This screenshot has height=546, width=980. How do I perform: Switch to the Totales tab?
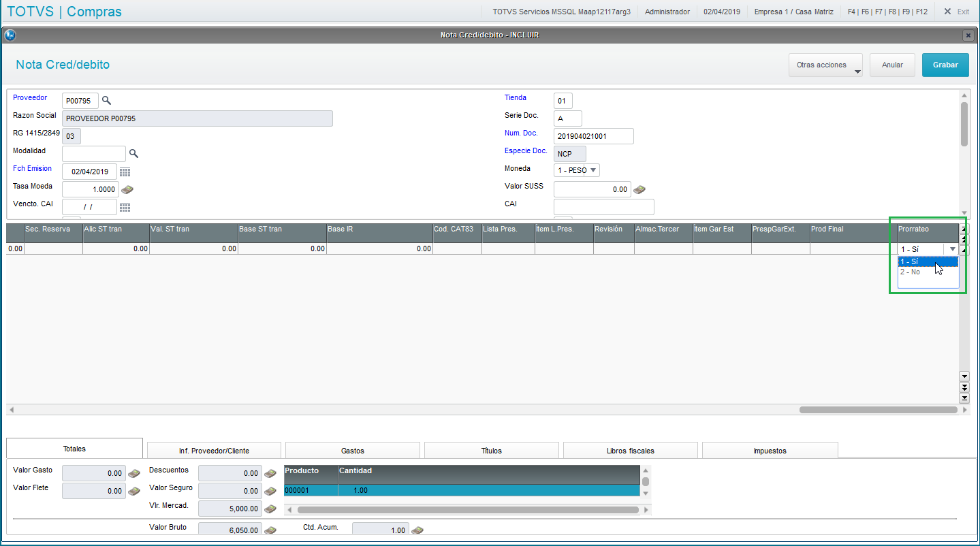pos(74,449)
